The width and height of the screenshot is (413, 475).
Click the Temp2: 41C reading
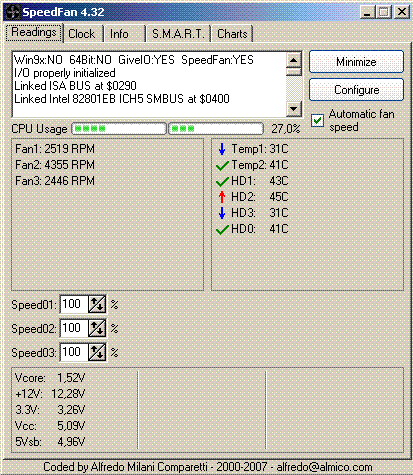(x=260, y=165)
